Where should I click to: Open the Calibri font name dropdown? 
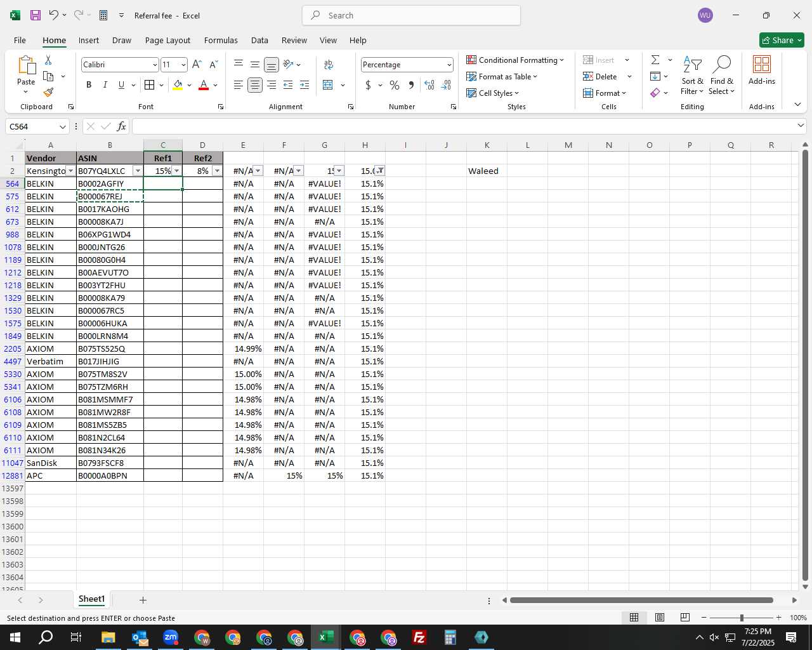tap(154, 65)
